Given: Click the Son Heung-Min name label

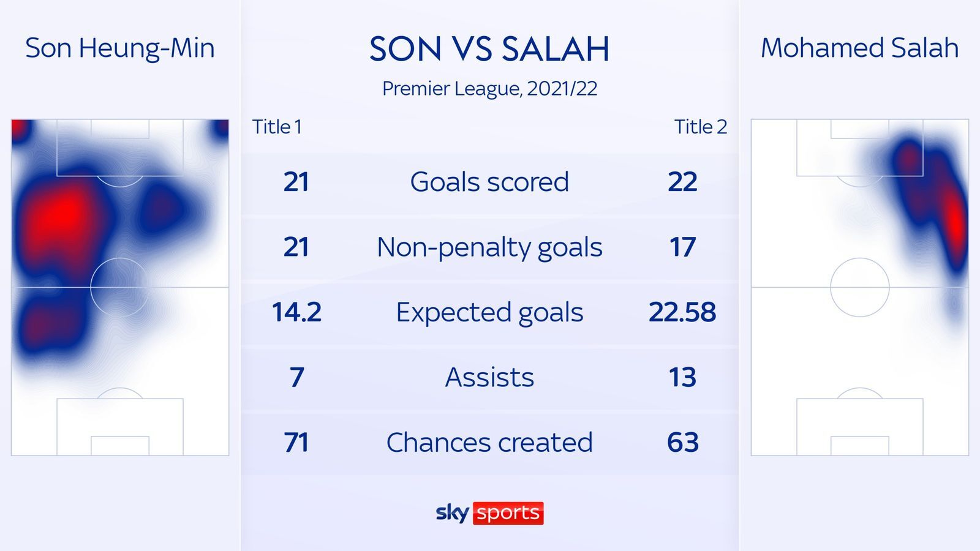Looking at the screenshot, I should (x=120, y=48).
